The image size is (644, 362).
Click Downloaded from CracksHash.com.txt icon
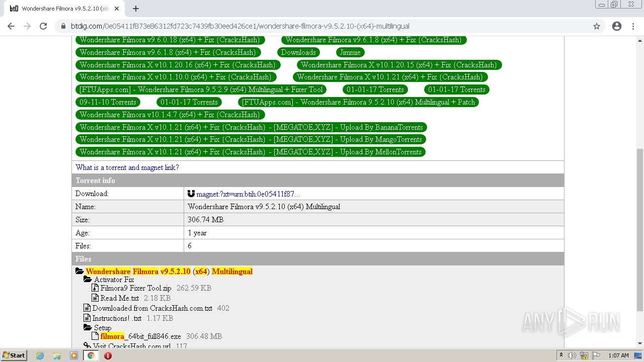87,308
